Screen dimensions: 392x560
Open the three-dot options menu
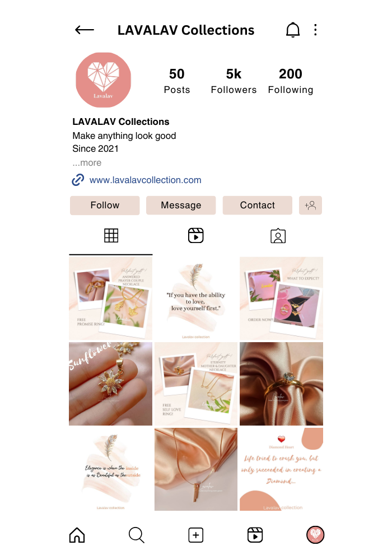click(315, 30)
